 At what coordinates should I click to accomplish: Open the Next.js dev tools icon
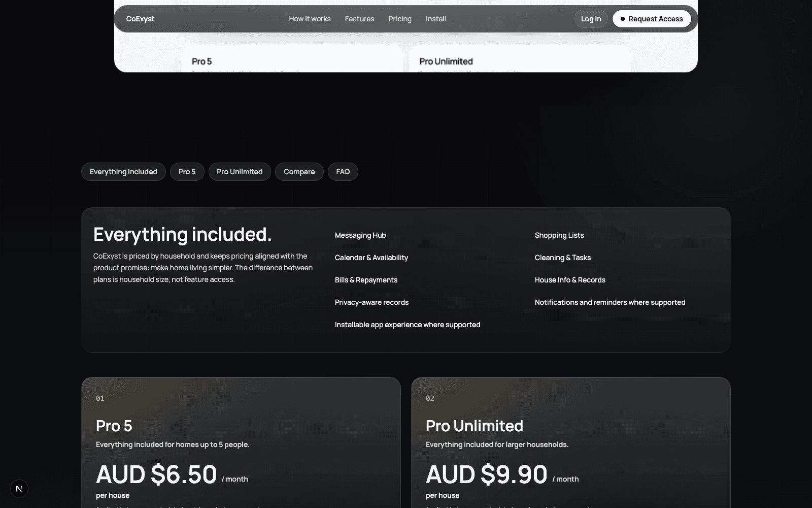coord(19,489)
